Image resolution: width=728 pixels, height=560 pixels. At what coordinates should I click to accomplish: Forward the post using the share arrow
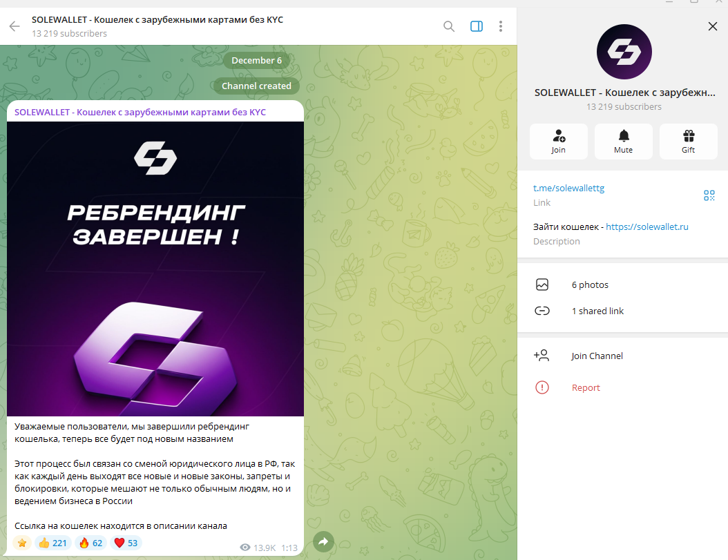[x=324, y=541]
